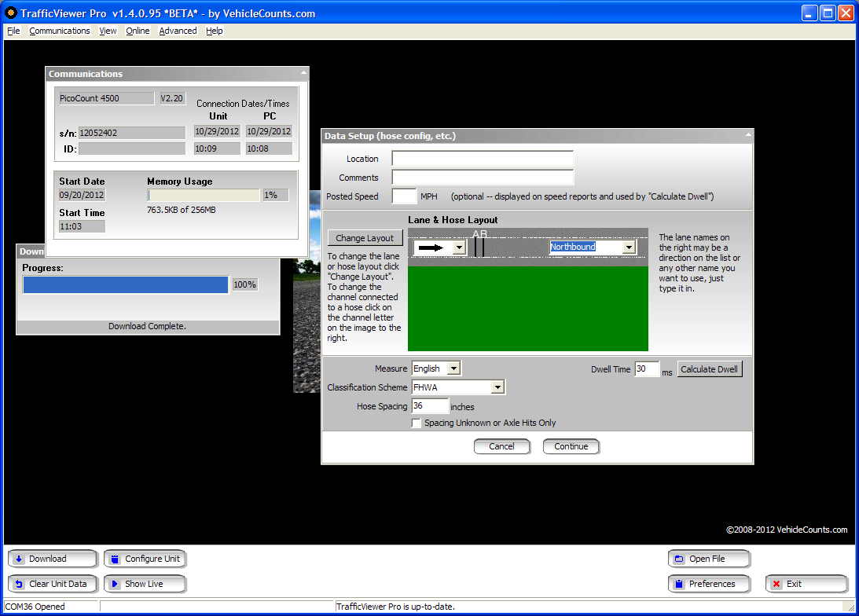Open the File menu

13,31
